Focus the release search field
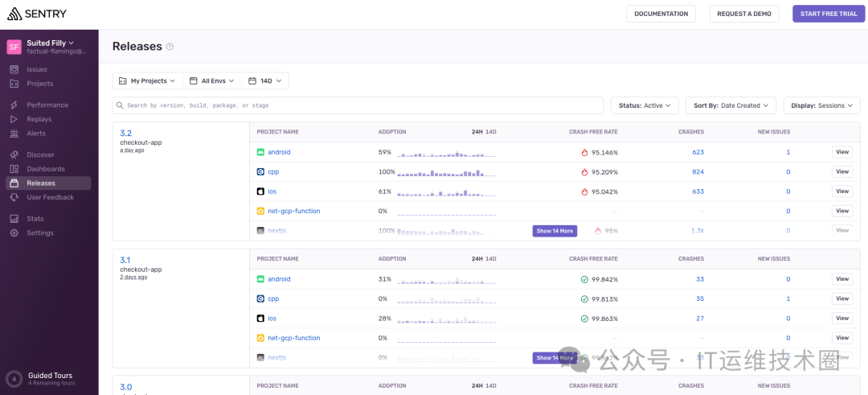This screenshot has width=868, height=395. tap(358, 105)
